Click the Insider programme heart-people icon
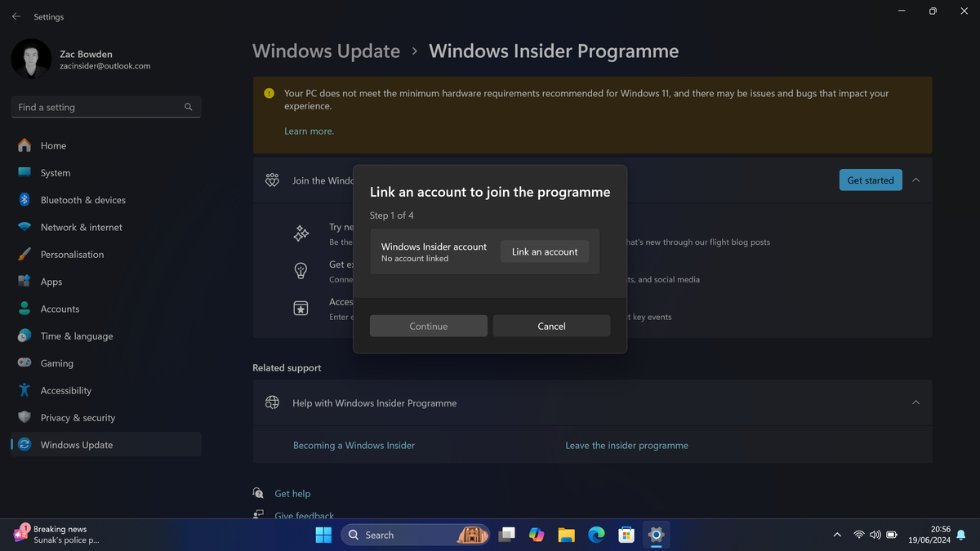This screenshot has width=980, height=551. point(272,180)
